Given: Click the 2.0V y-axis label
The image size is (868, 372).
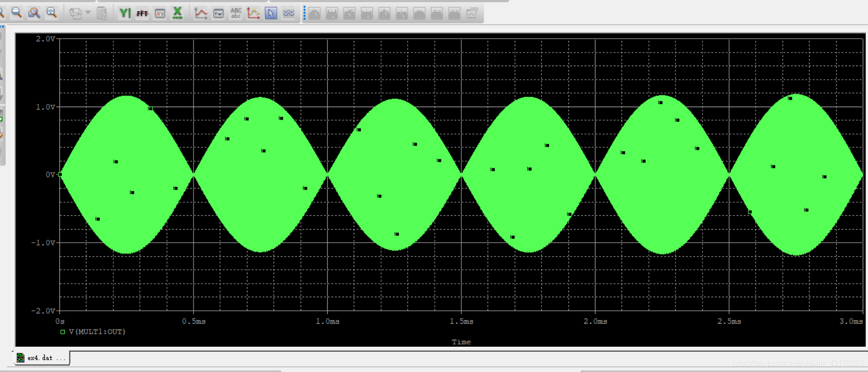Looking at the screenshot, I should click(x=45, y=39).
